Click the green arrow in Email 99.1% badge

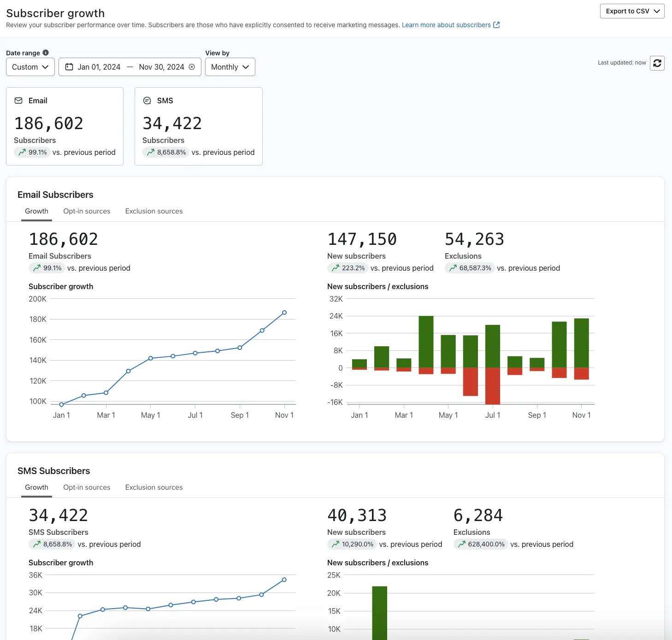pos(21,152)
